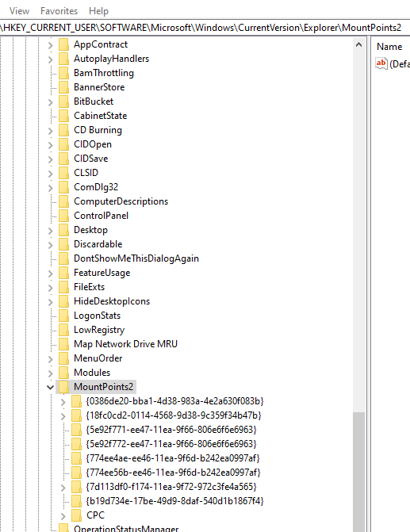Select the Discardable key label
Image resolution: width=410 pixels, height=532 pixels.
98,244
